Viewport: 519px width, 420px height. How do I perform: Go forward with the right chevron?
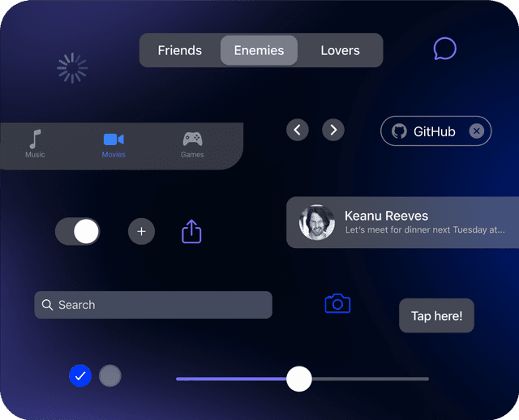[x=333, y=130]
